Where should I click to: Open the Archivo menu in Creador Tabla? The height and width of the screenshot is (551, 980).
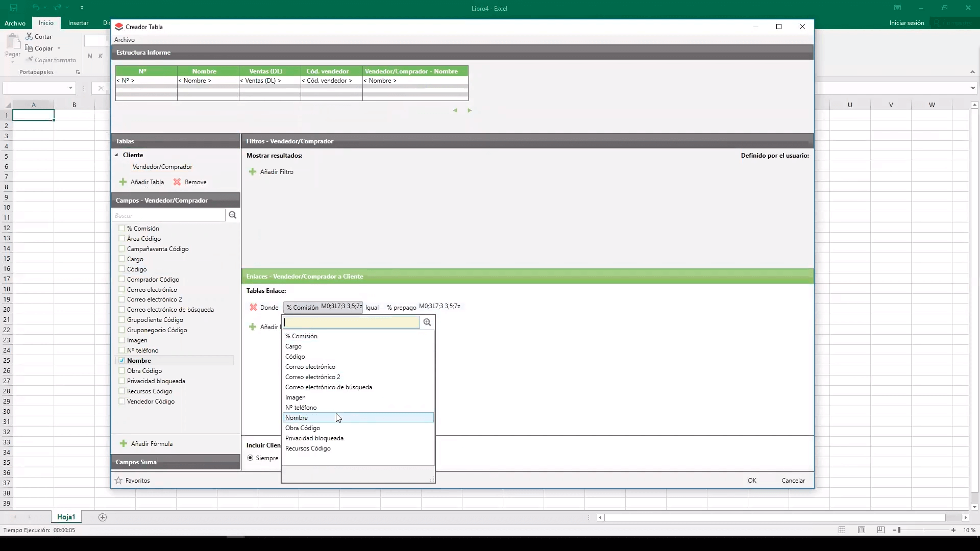[125, 40]
